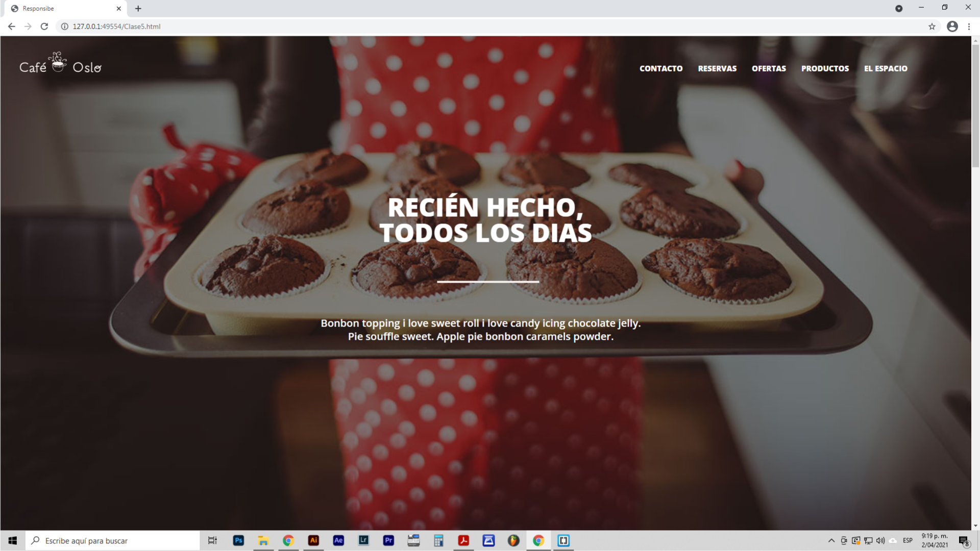
Task: Click the scrollbar down arrow
Action: click(x=975, y=525)
